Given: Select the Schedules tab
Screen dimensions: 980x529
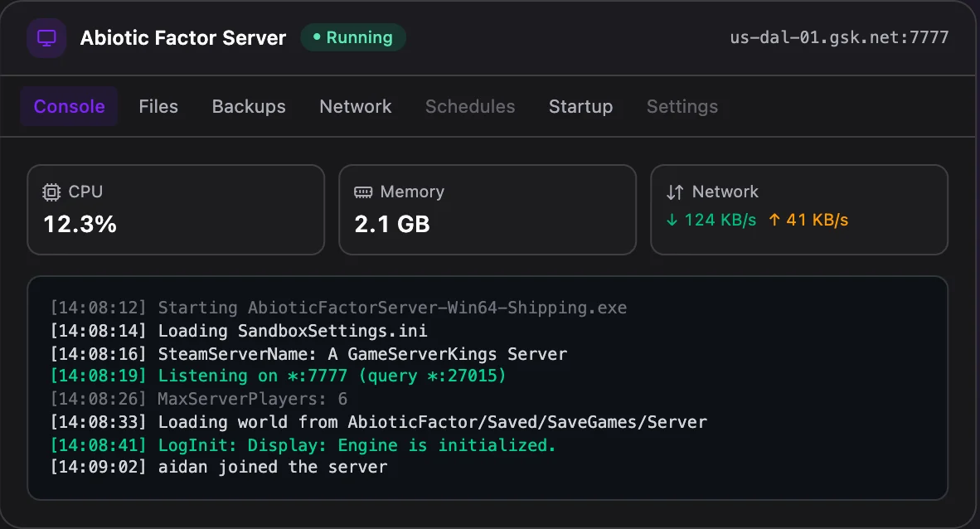Looking at the screenshot, I should [x=470, y=106].
